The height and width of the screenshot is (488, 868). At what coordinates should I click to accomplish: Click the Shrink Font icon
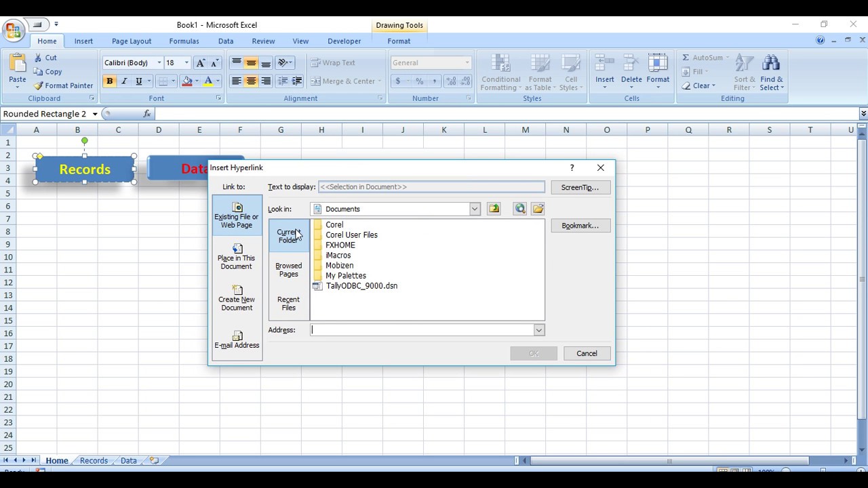click(x=214, y=63)
